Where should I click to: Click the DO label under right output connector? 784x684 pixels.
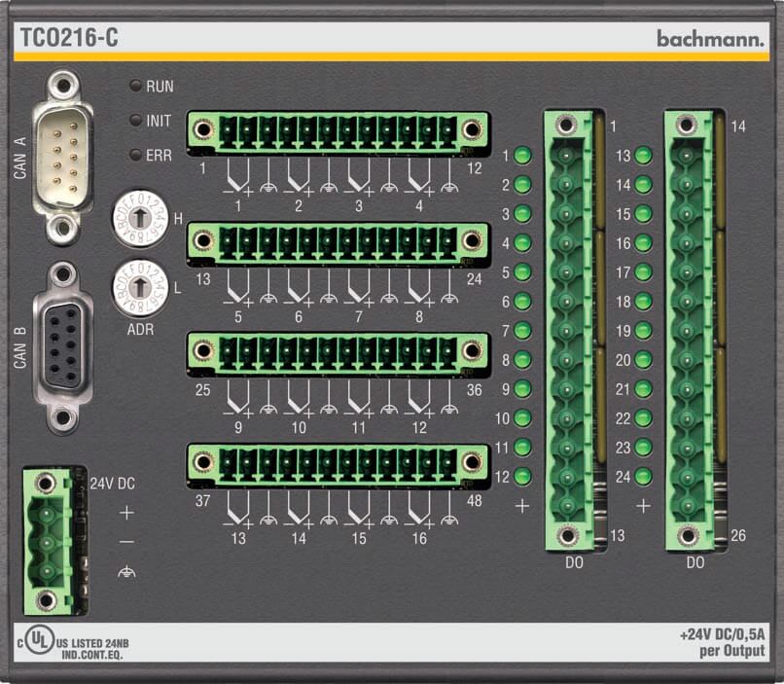(695, 563)
